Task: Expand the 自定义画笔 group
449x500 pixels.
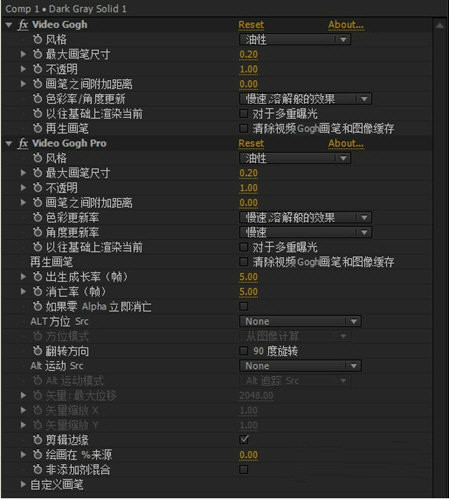Action: [x=23, y=484]
